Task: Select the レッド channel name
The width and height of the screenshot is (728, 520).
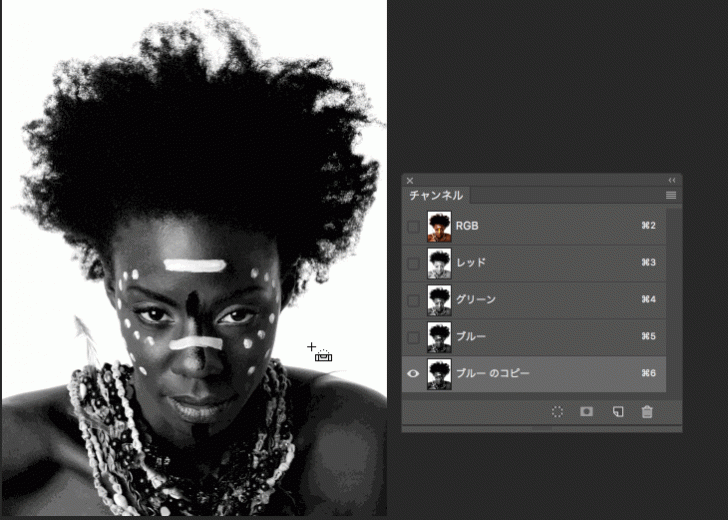Action: 471,263
